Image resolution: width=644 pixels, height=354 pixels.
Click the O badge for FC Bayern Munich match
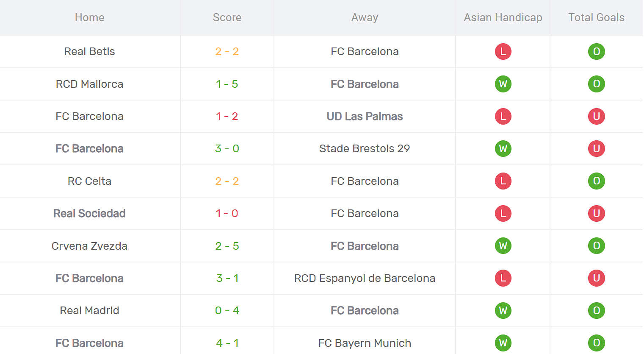pyautogui.click(x=596, y=343)
